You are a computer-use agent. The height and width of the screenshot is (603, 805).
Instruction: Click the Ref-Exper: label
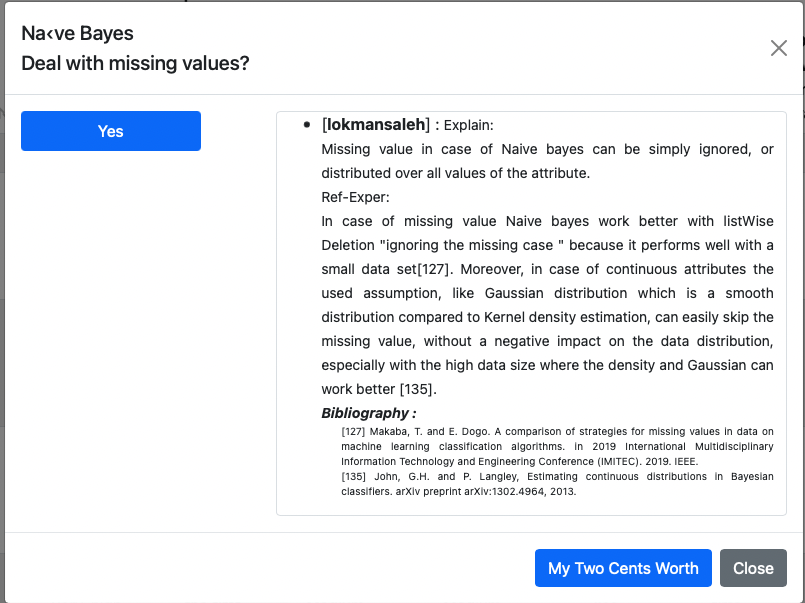355,198
